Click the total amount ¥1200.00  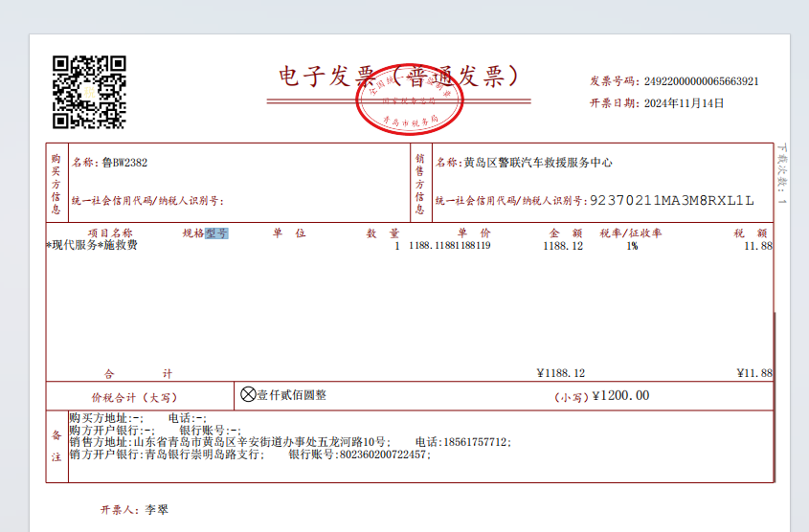(620, 395)
